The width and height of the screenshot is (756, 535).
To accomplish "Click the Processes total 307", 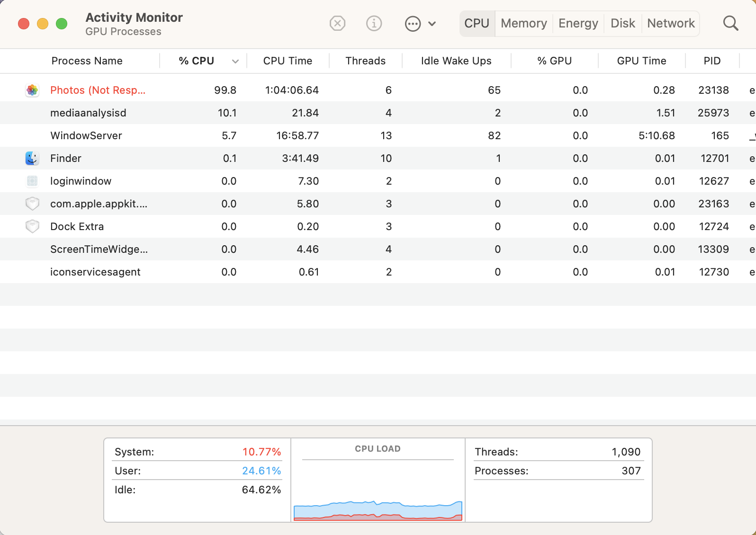I will (631, 471).
